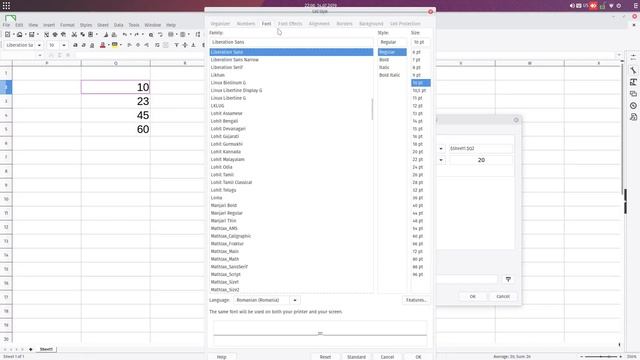Click the Center Vertically icon
The height and width of the screenshot is (360, 640).
pos(185,45)
